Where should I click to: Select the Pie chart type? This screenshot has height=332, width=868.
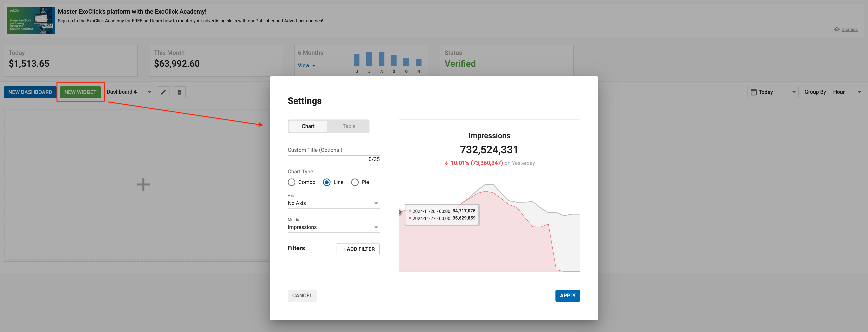tap(355, 182)
